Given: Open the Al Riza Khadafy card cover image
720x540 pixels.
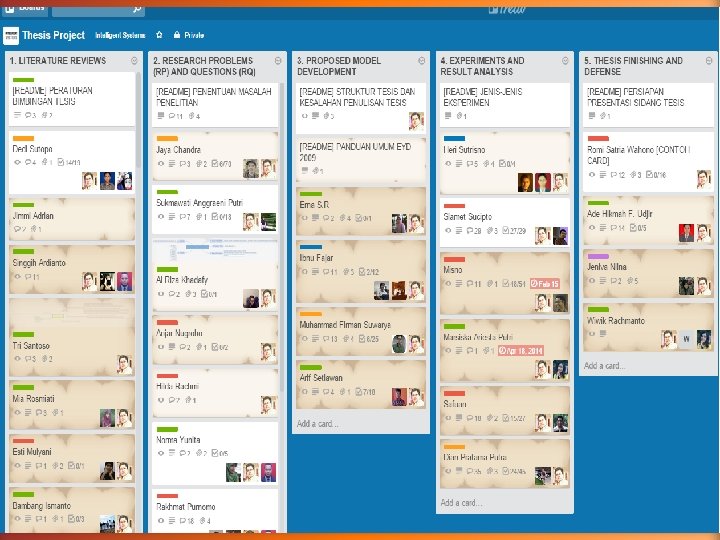Looking at the screenshot, I should [x=215, y=251].
